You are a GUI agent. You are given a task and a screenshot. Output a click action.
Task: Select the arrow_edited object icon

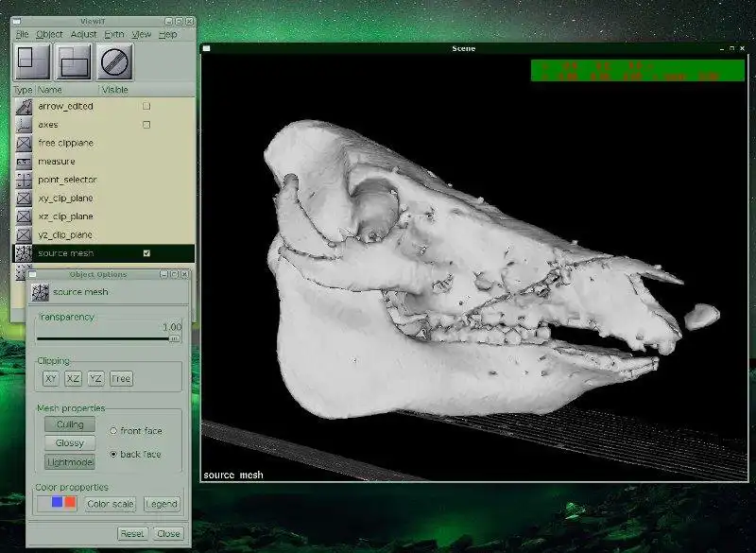point(25,106)
